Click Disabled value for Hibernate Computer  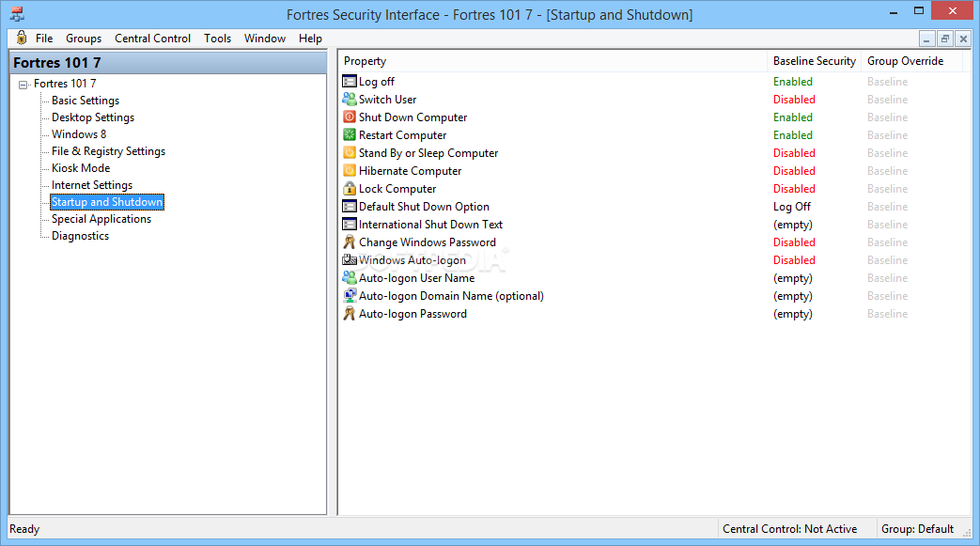(794, 170)
